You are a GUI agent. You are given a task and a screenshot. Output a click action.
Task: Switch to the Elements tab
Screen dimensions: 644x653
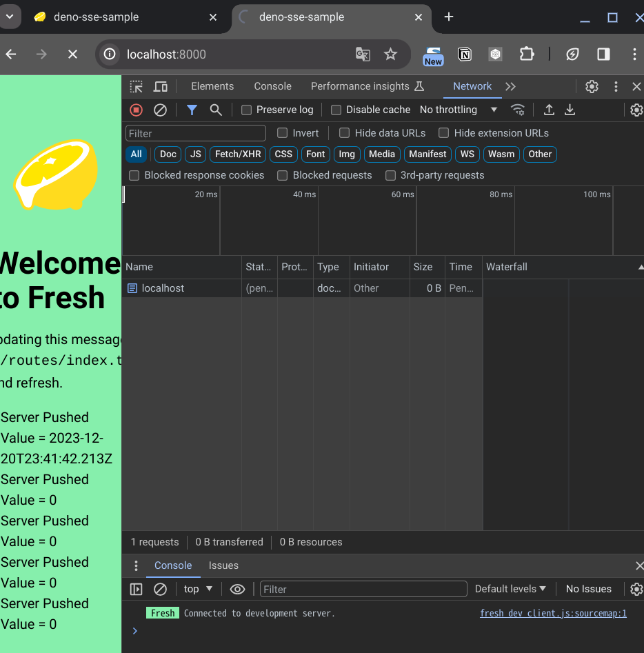point(212,86)
